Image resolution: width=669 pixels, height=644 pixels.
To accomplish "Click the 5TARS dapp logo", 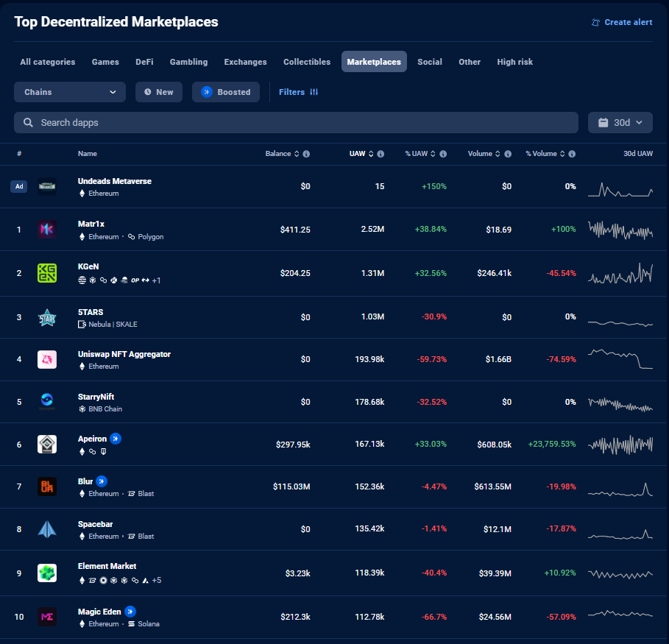I will tap(47, 317).
